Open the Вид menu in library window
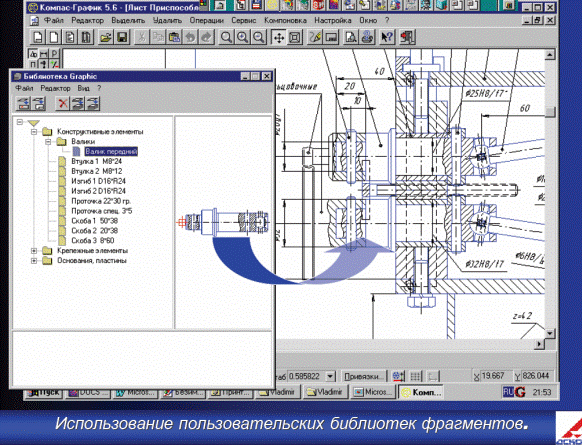 click(84, 88)
